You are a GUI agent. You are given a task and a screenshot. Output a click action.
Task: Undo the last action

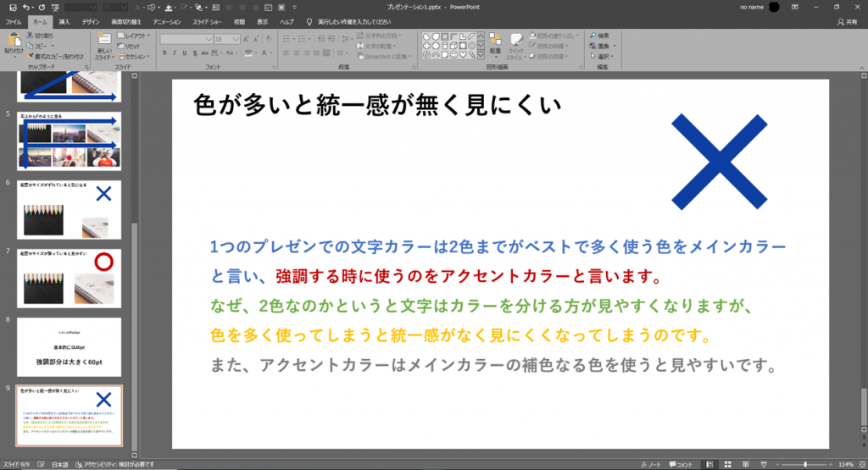point(26,7)
